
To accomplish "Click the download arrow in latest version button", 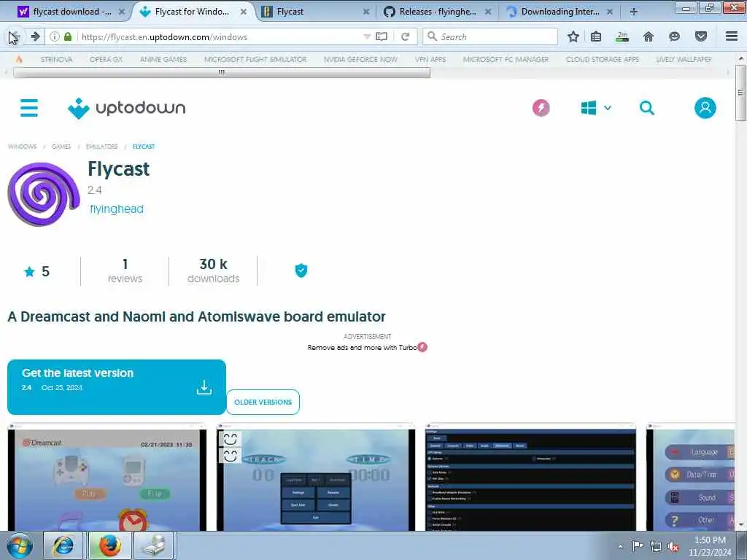I will click(x=204, y=388).
